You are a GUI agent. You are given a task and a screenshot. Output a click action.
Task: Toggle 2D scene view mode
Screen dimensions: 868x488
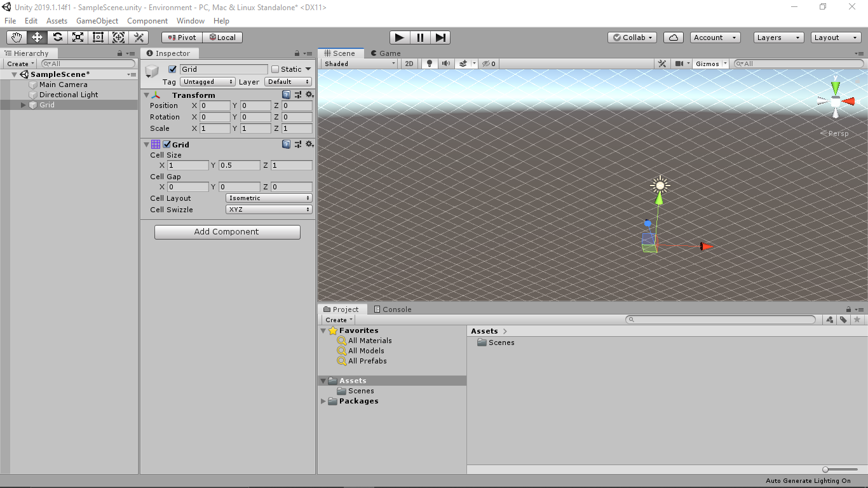click(x=409, y=64)
